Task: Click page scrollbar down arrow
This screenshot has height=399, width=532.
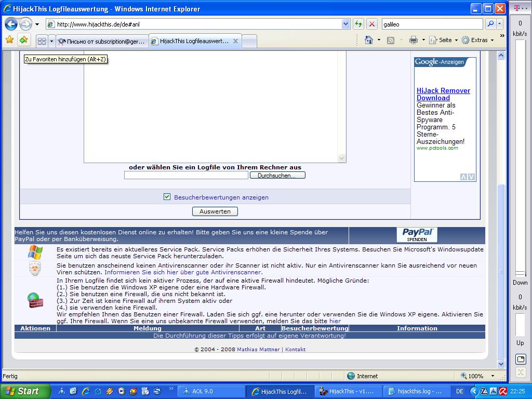Action: (x=501, y=364)
